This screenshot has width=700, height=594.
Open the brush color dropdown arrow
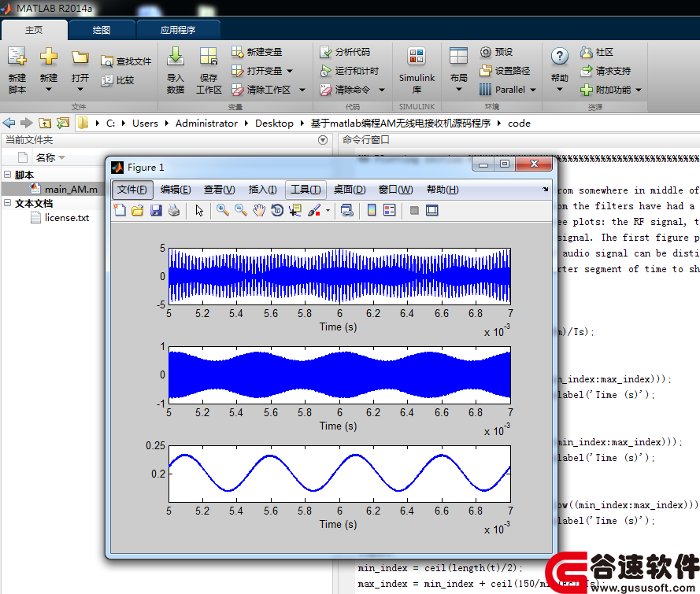pyautogui.click(x=328, y=211)
